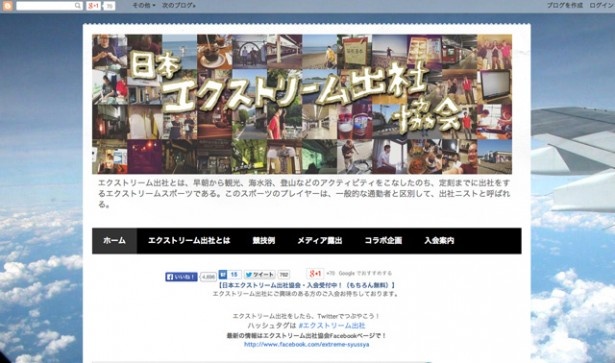Click the Google g+1 share button below navigation
The width and height of the screenshot is (615, 363).
point(315,273)
